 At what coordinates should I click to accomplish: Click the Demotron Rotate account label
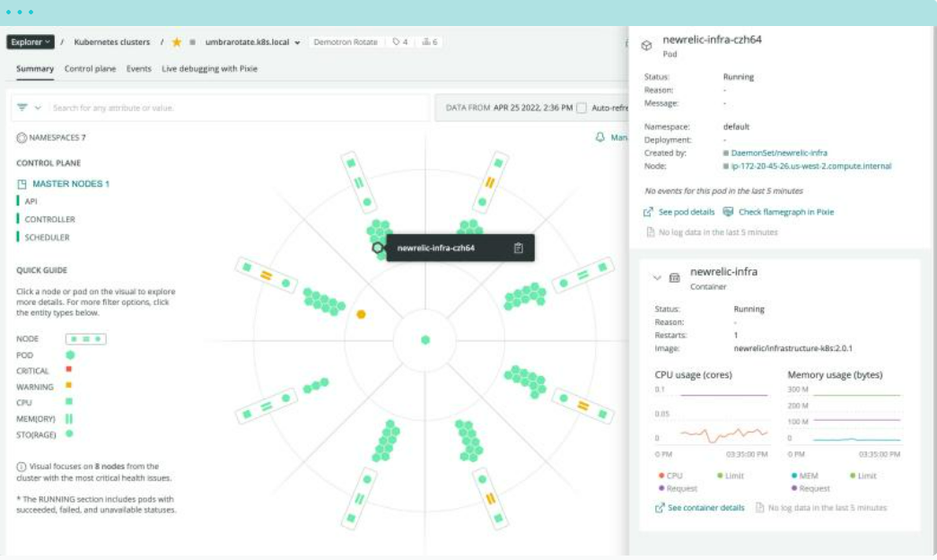(346, 42)
